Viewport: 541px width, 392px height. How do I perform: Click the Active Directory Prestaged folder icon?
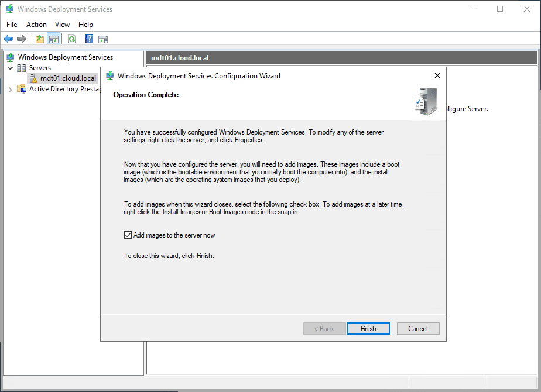(x=22, y=89)
